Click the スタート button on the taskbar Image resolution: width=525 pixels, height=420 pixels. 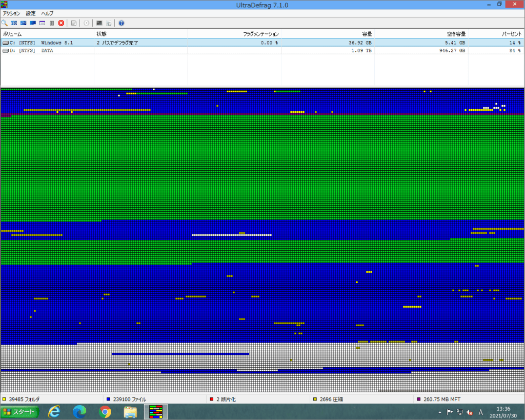pyautogui.click(x=20, y=412)
